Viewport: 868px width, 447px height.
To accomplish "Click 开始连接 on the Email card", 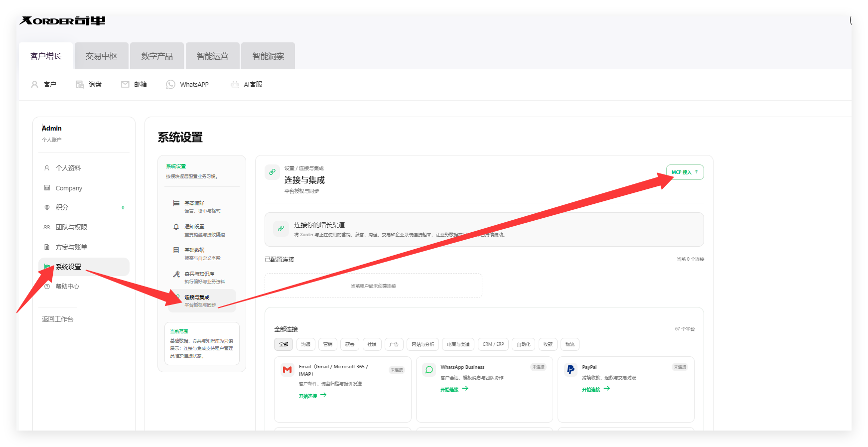I will [312, 396].
